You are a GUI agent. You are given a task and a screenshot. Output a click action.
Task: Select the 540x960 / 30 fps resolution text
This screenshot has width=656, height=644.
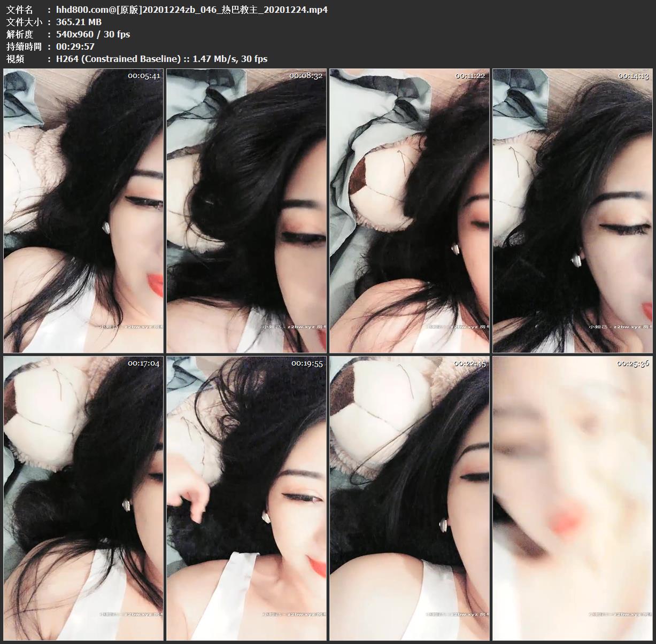(x=93, y=34)
